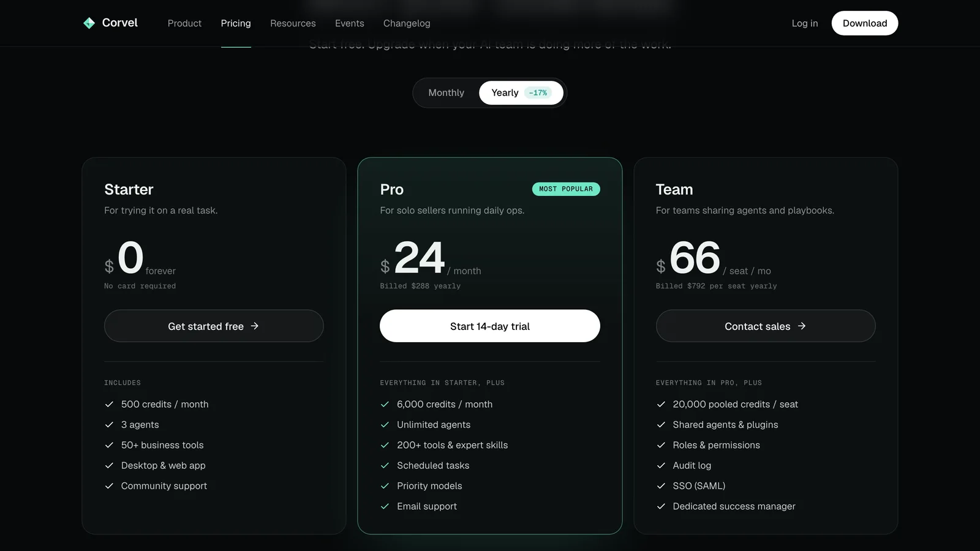The width and height of the screenshot is (980, 551).
Task: Click the $0 forever price
Action: [140, 258]
